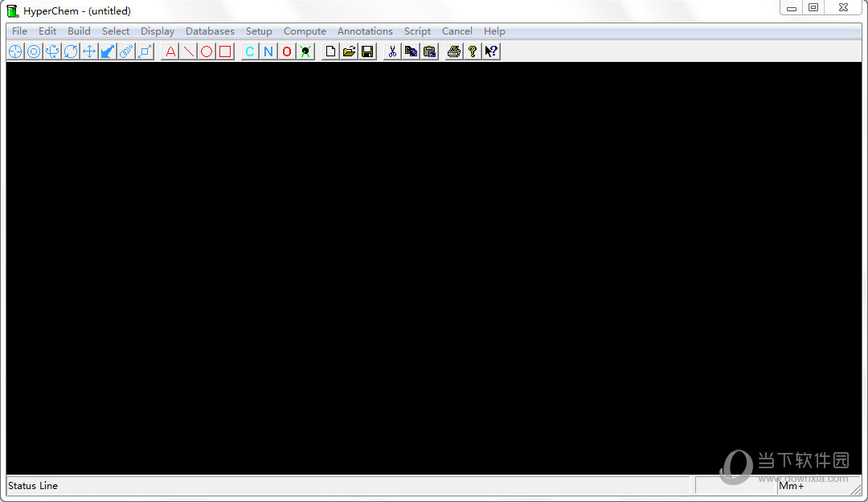Image resolution: width=868 pixels, height=502 pixels.
Task: Select the Z-clipping planes tool
Action: tap(145, 51)
